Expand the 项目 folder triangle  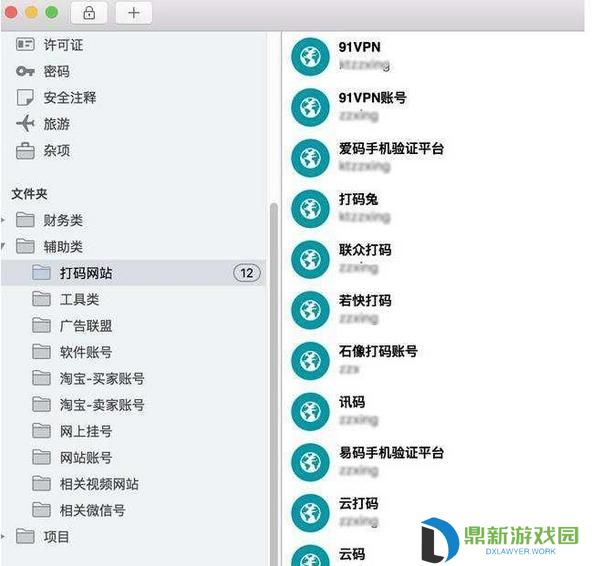[x=3, y=537]
